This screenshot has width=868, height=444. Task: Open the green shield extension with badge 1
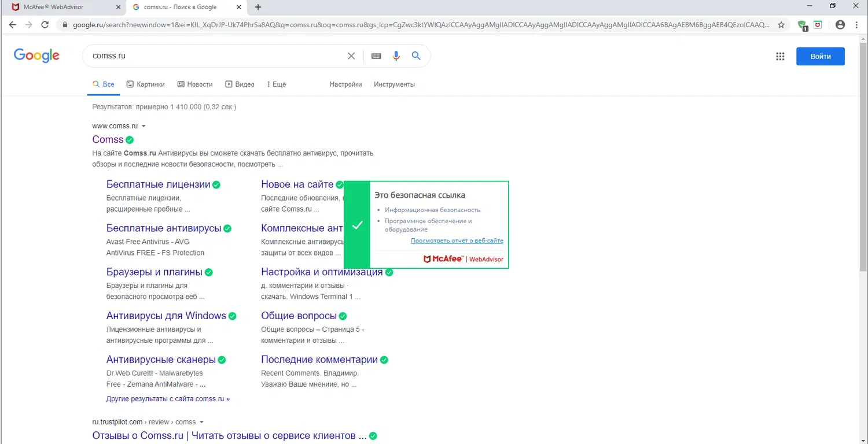[802, 25]
